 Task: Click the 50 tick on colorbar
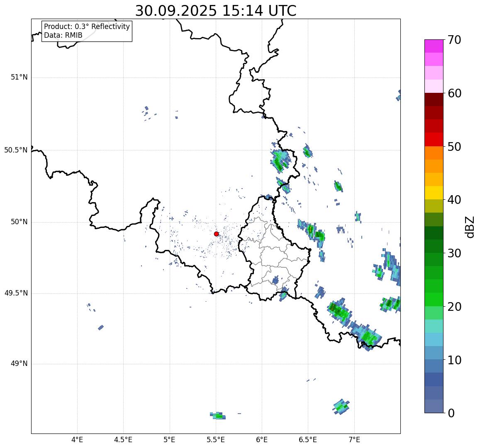pyautogui.click(x=454, y=147)
